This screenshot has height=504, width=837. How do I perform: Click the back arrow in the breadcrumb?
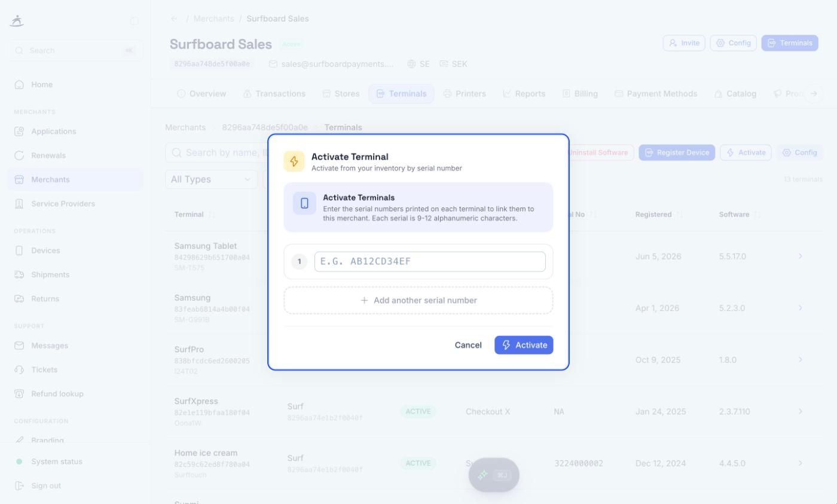point(174,19)
